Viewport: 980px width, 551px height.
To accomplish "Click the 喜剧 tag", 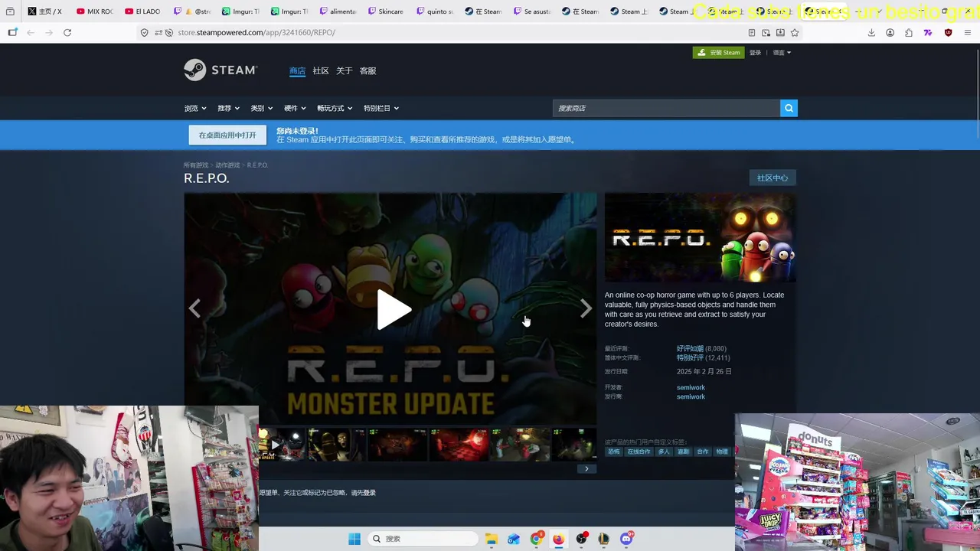I will click(683, 452).
